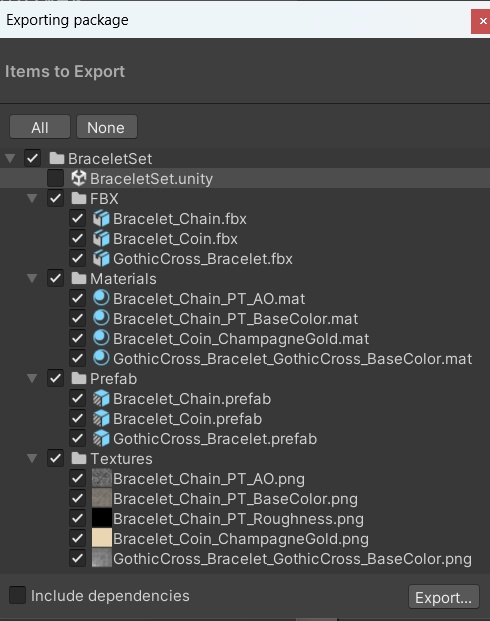Screen dimensions: 490x621
Task: Click the Materials folder icon
Action: (x=79, y=278)
